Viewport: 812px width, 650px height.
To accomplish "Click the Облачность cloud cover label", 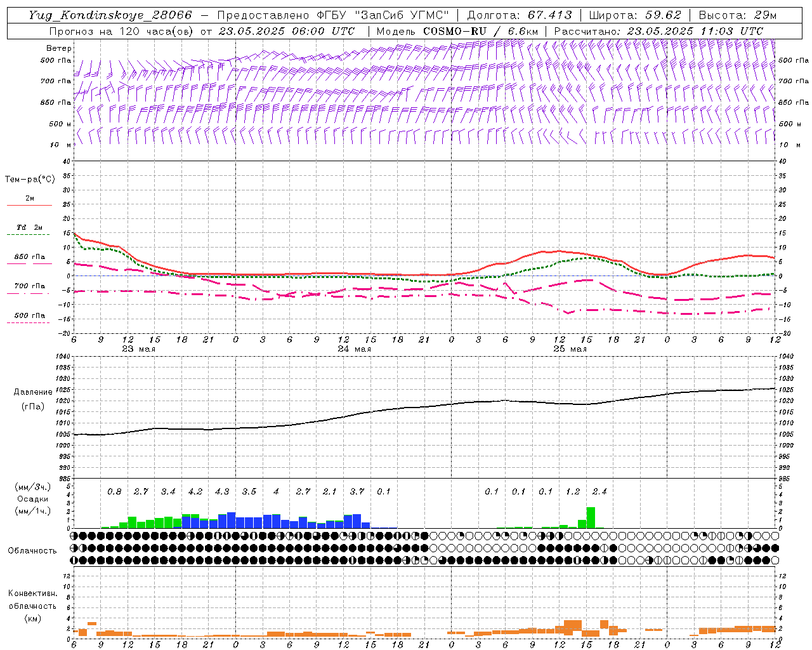I will pyautogui.click(x=32, y=550).
